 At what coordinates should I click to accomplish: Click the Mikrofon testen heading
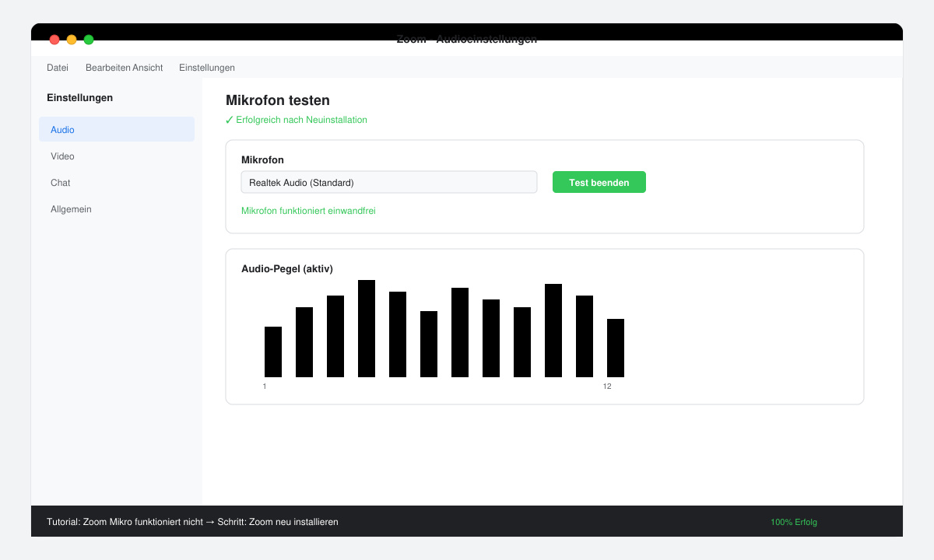click(278, 100)
